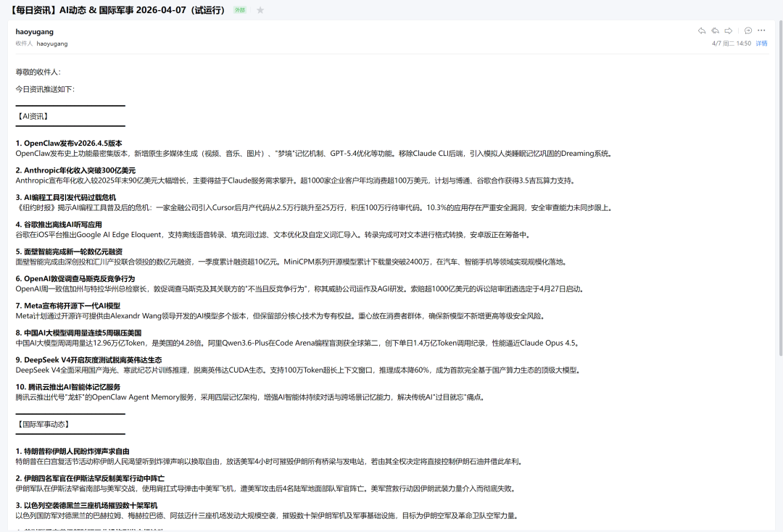Click the green 外部 tag beside the subject
The height and width of the screenshot is (532, 783).
[x=239, y=10]
